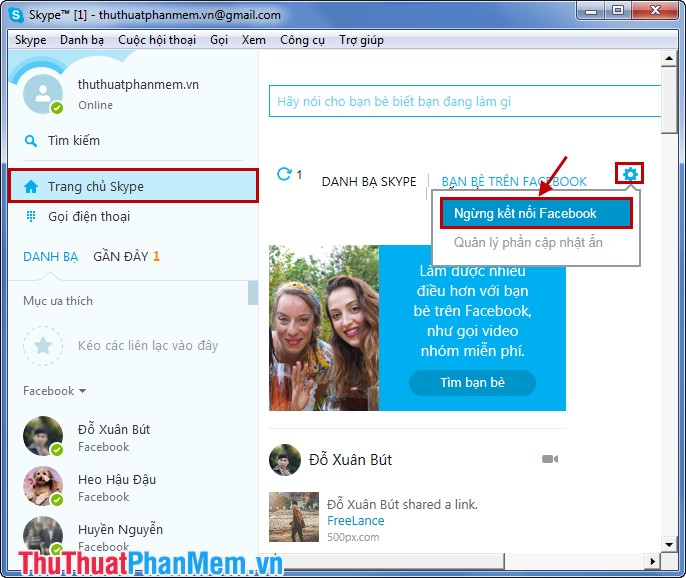Click the Tìm bạn bè button
The width and height of the screenshot is (686, 578).
tap(472, 382)
